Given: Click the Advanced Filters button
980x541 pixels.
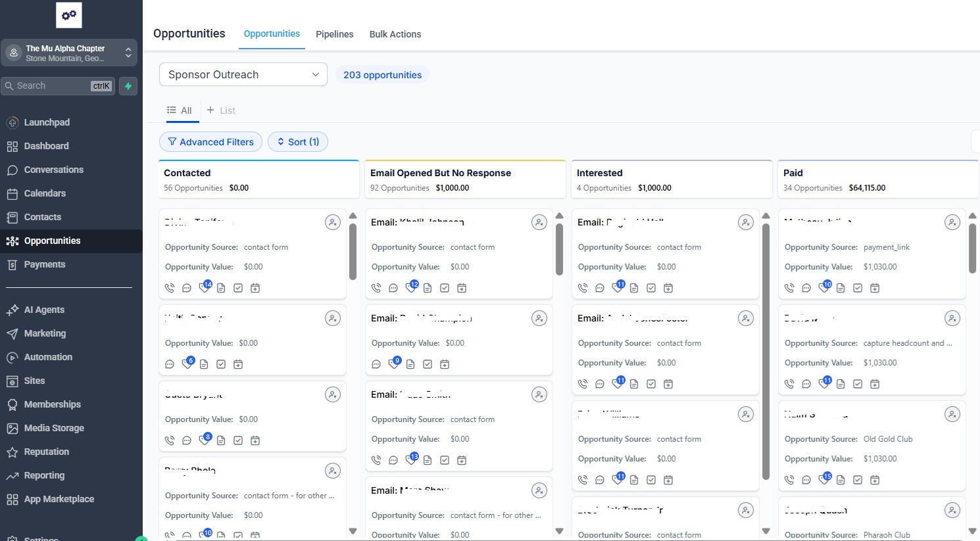Looking at the screenshot, I should pyautogui.click(x=210, y=142).
